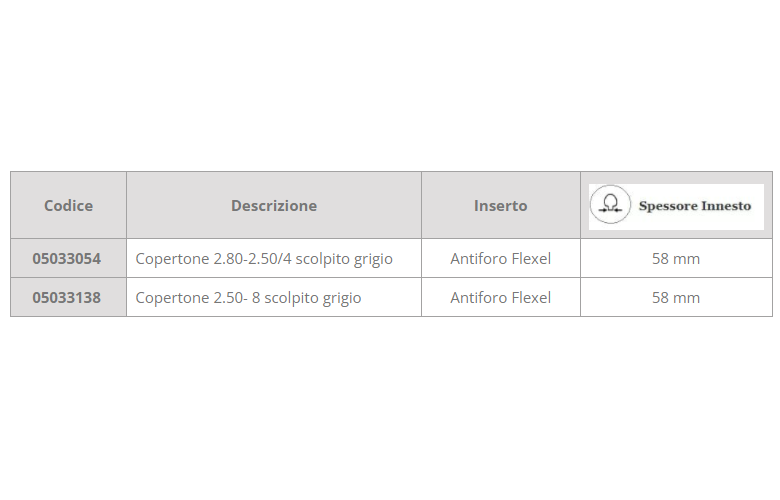780x500 pixels.
Task: Open product code 05033138
Action: click(x=67, y=298)
